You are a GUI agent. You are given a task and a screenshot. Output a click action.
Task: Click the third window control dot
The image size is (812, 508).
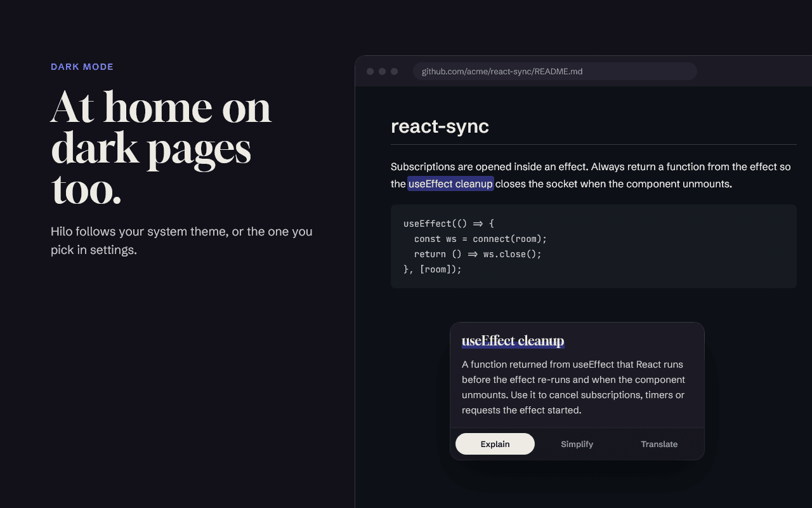[x=395, y=71]
